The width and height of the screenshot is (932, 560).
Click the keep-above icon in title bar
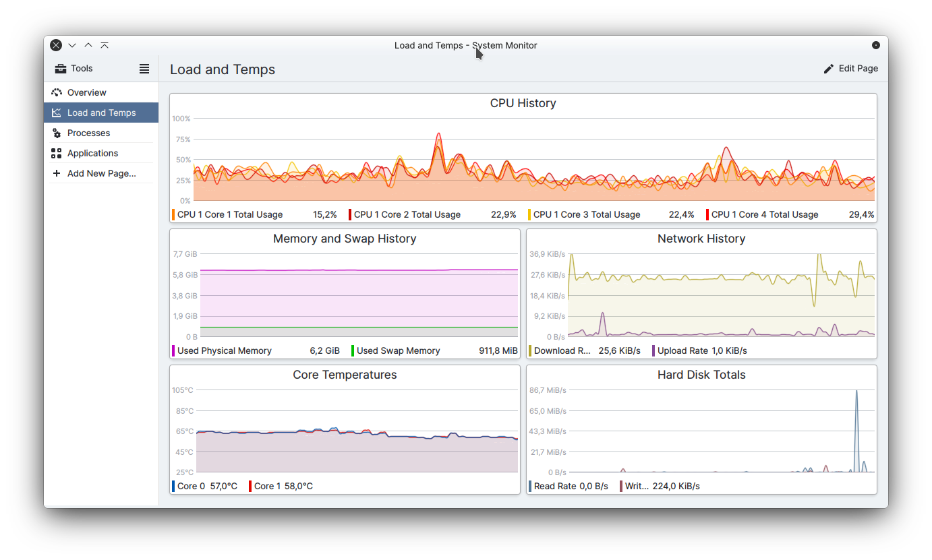[105, 45]
